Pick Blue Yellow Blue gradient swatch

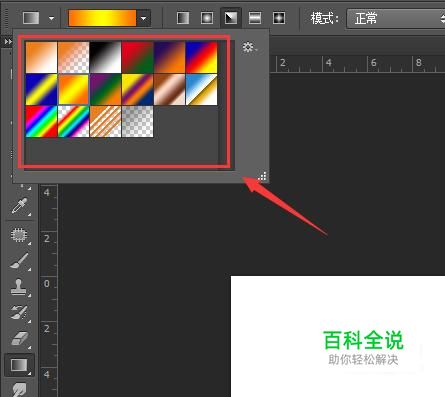(x=41, y=89)
